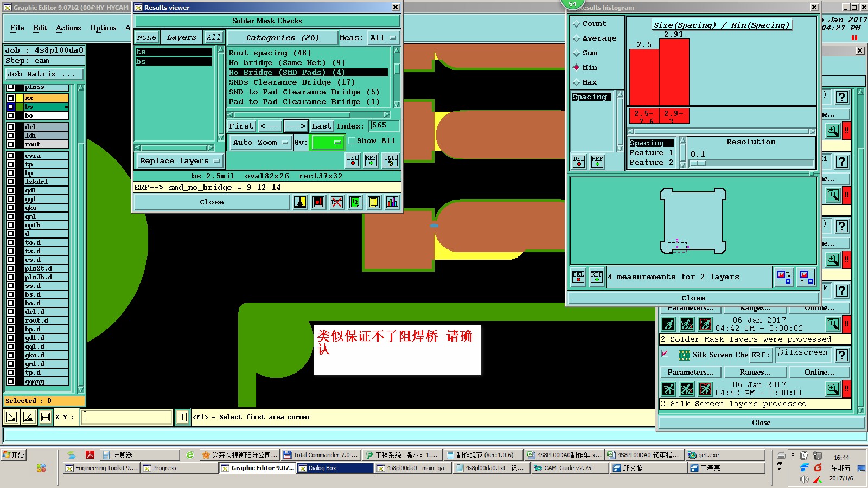Screen dimensions: 868x488
Task: Click the red mark icon beside Close
Action: pos(319,202)
